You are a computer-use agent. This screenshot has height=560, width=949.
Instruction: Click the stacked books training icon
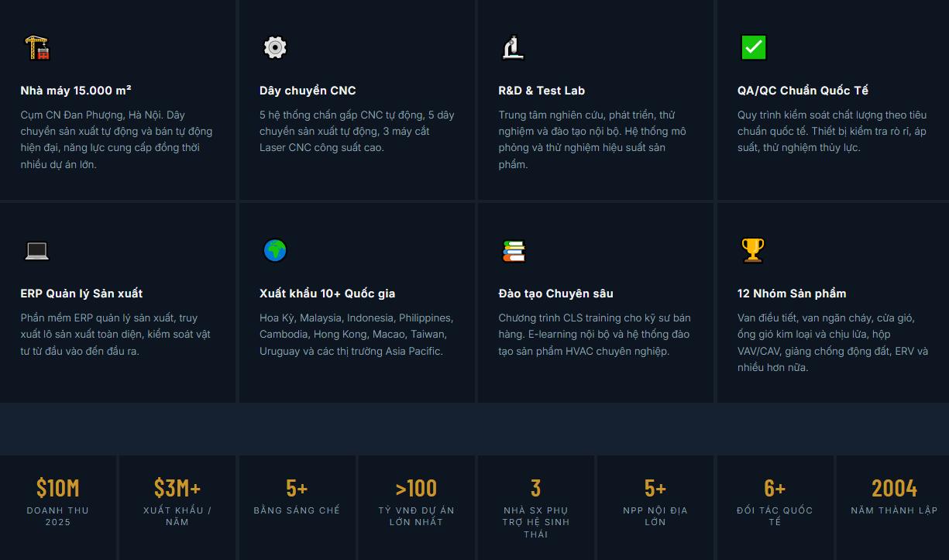coord(514,250)
